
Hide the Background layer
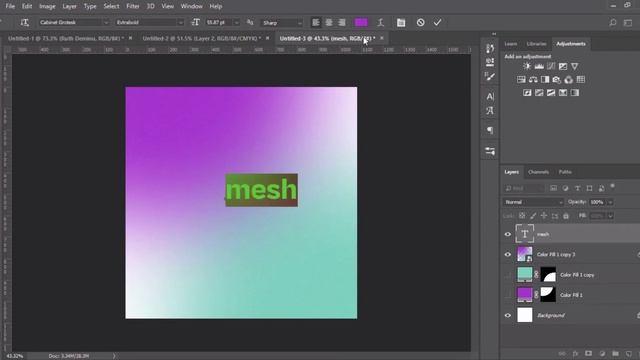click(508, 315)
